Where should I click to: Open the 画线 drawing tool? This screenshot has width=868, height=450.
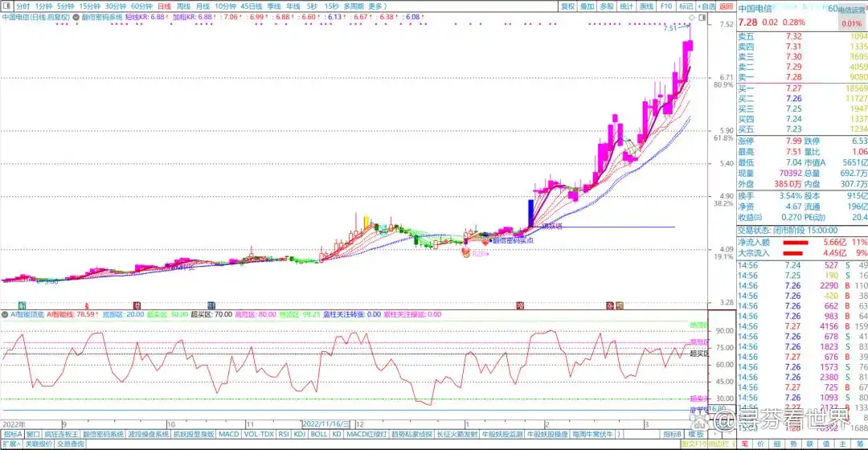[x=646, y=6]
